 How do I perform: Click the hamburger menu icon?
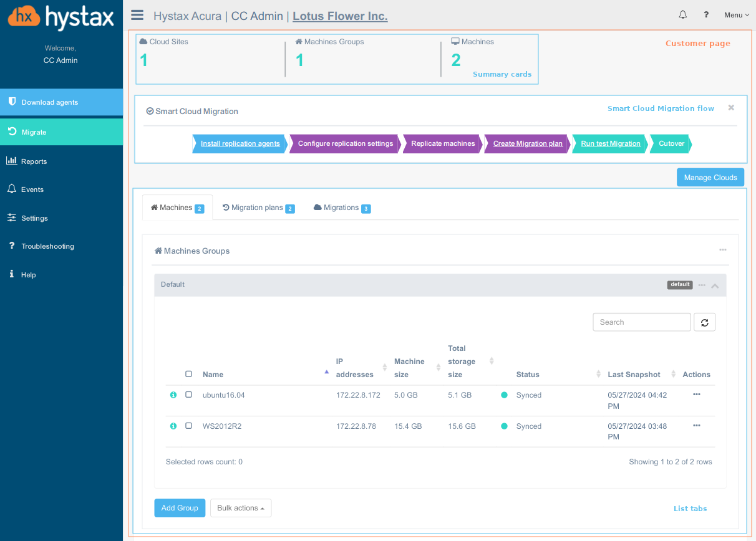137,16
